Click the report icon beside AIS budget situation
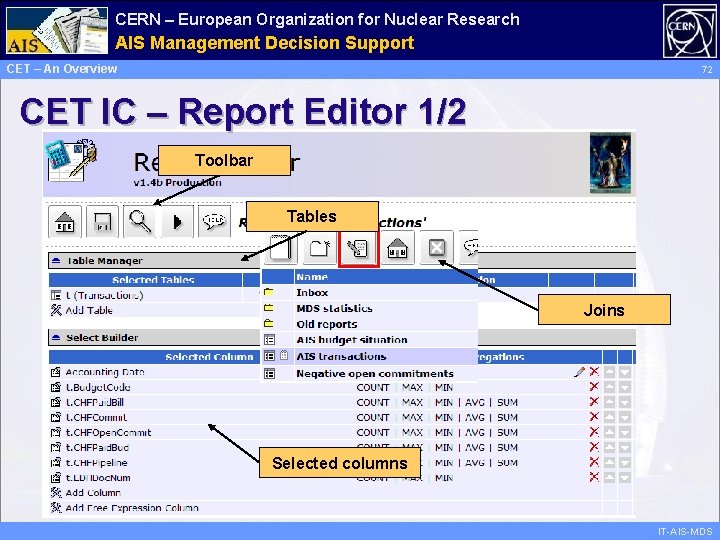 (270, 340)
